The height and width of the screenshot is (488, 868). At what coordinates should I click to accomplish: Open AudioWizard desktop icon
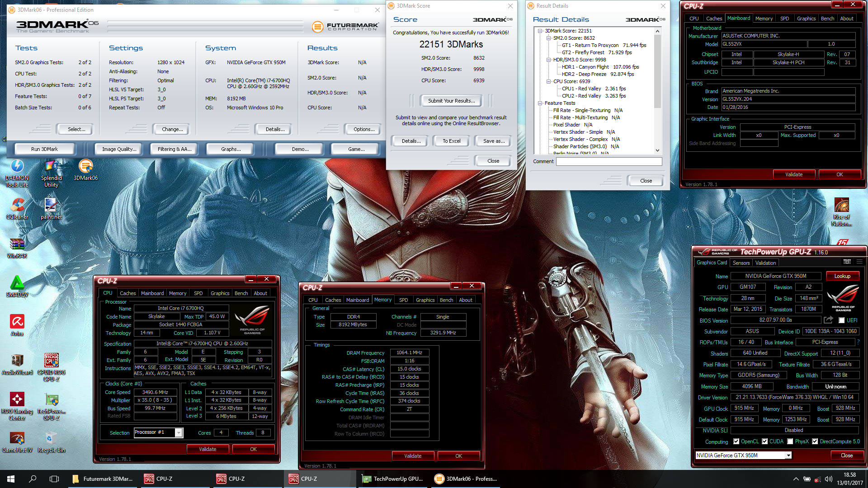(17, 364)
